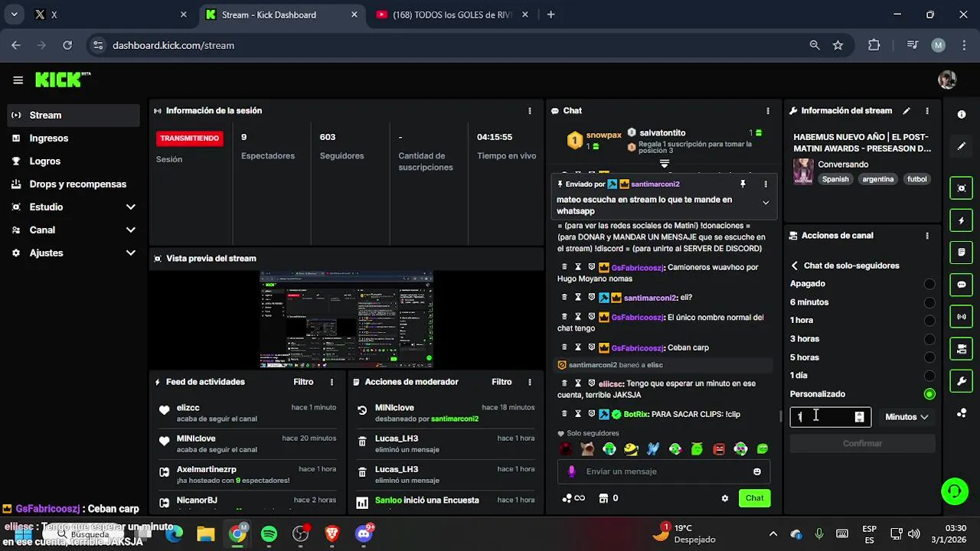Click the futbol tag

(916, 179)
